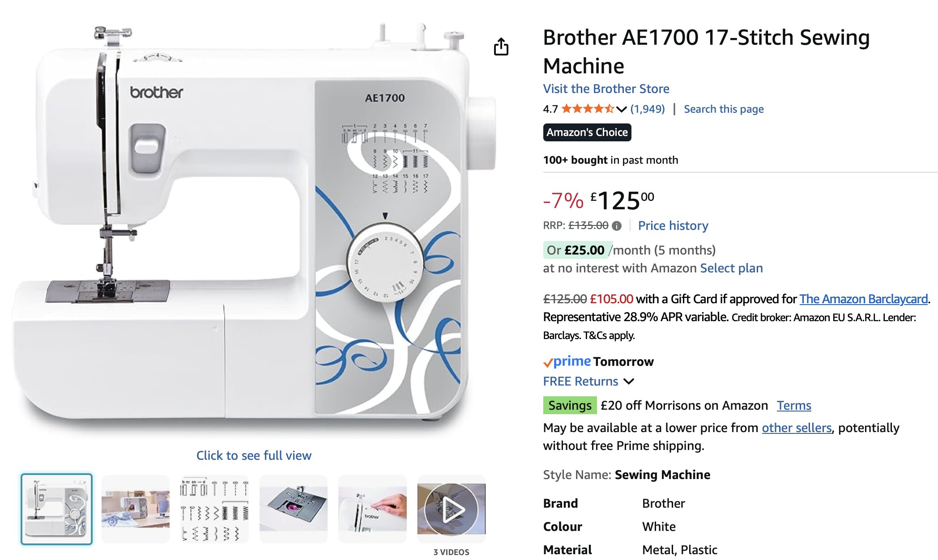This screenshot has height=560, width=938.
Task: Open Visit the Brother Store link
Action: coord(606,89)
